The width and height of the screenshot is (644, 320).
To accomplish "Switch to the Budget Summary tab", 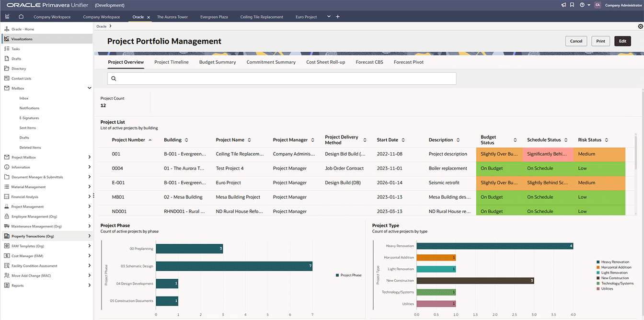I will (218, 62).
